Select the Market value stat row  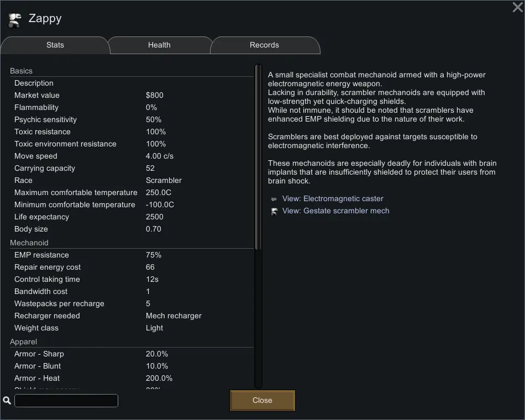coord(111,96)
